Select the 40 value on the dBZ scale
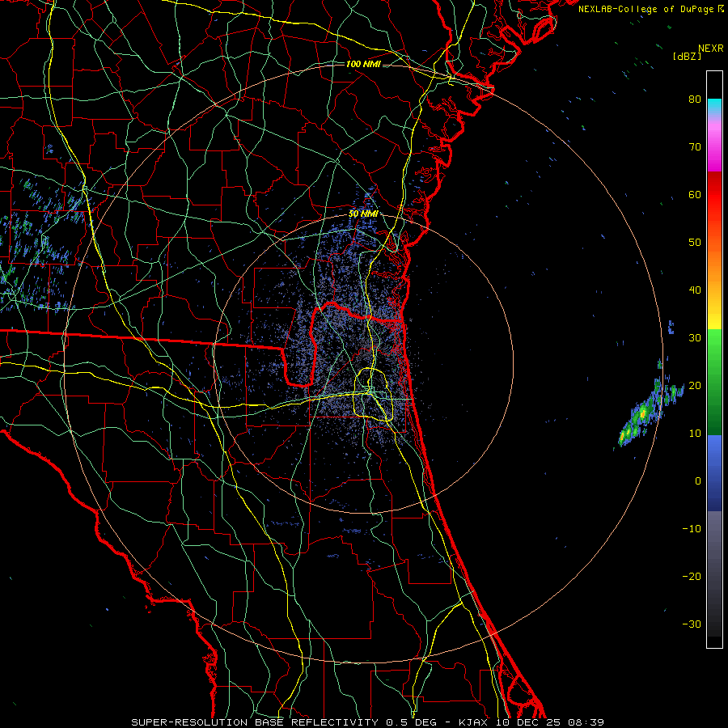Image resolution: width=728 pixels, height=728 pixels. 695,290
